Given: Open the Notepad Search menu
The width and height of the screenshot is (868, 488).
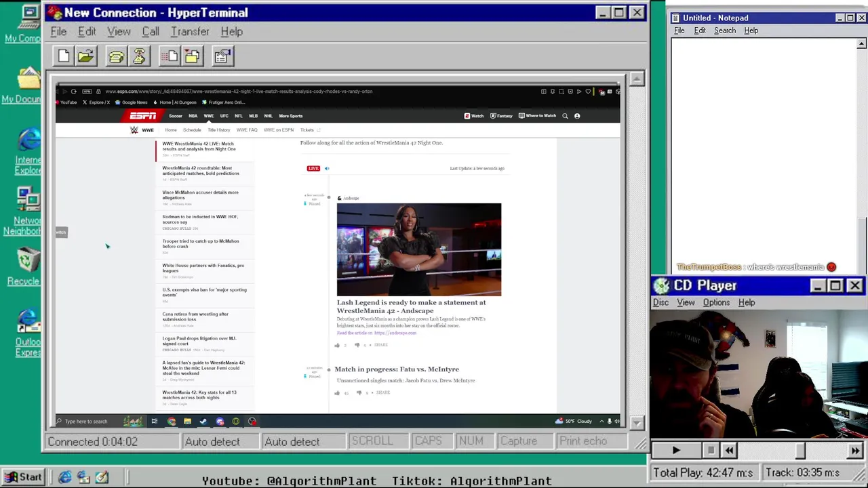Looking at the screenshot, I should 724,30.
